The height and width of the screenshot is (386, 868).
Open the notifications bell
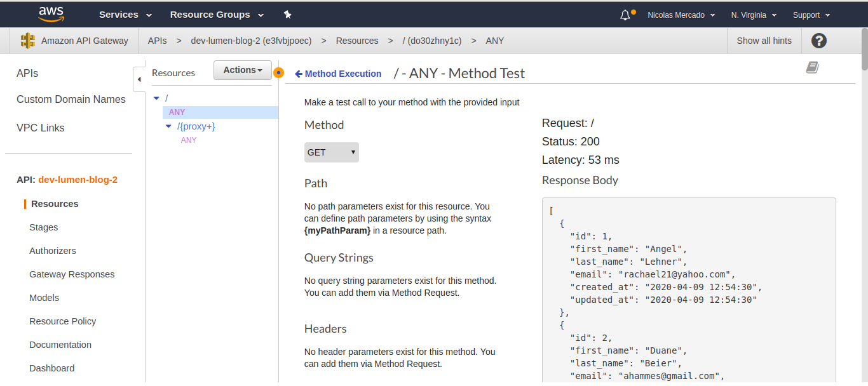coord(625,15)
